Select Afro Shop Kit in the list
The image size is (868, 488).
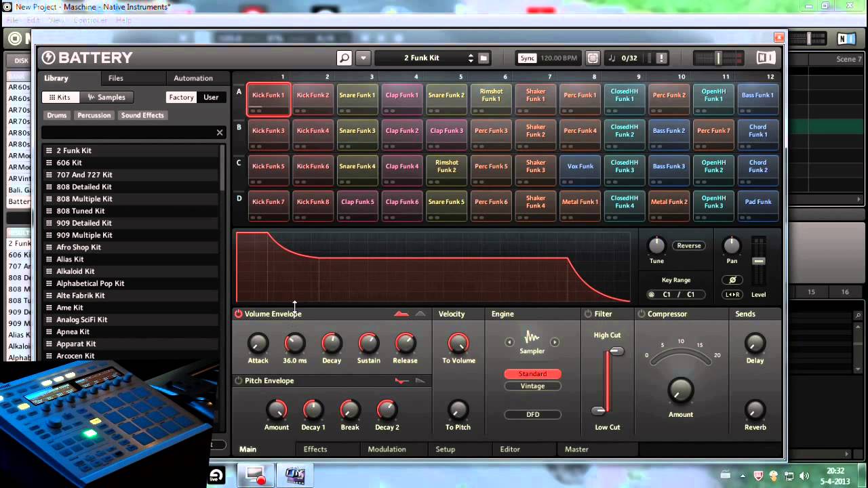click(131, 247)
